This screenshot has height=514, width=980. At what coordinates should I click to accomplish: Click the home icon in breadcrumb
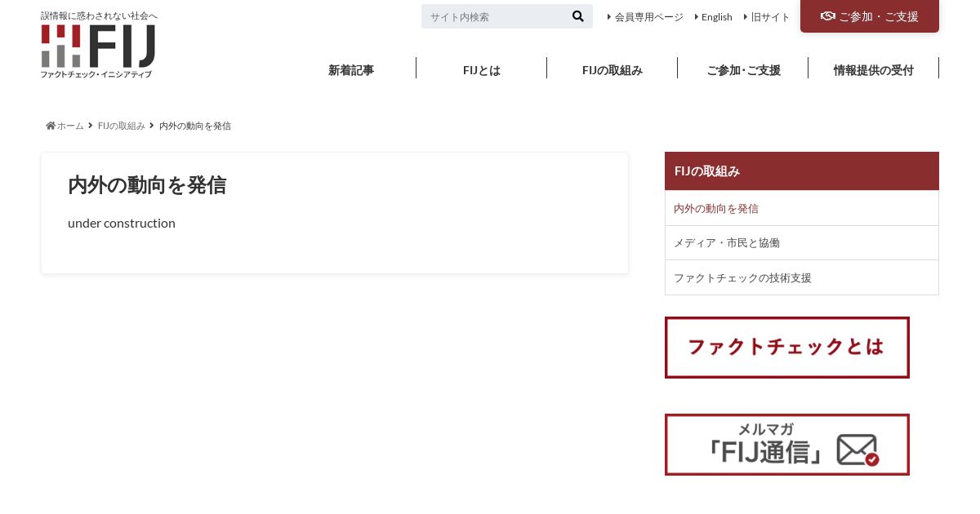pyautogui.click(x=51, y=126)
